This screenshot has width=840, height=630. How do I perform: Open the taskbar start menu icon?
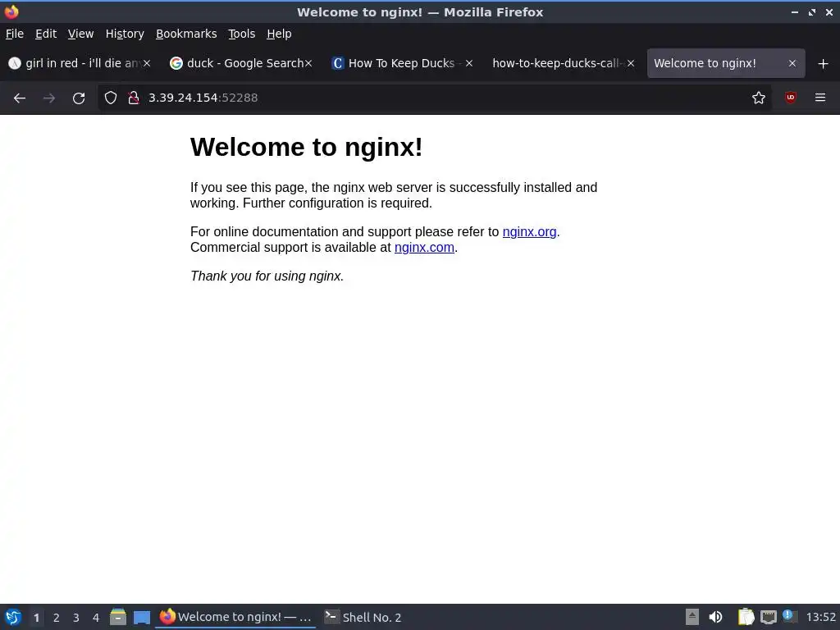(x=13, y=617)
